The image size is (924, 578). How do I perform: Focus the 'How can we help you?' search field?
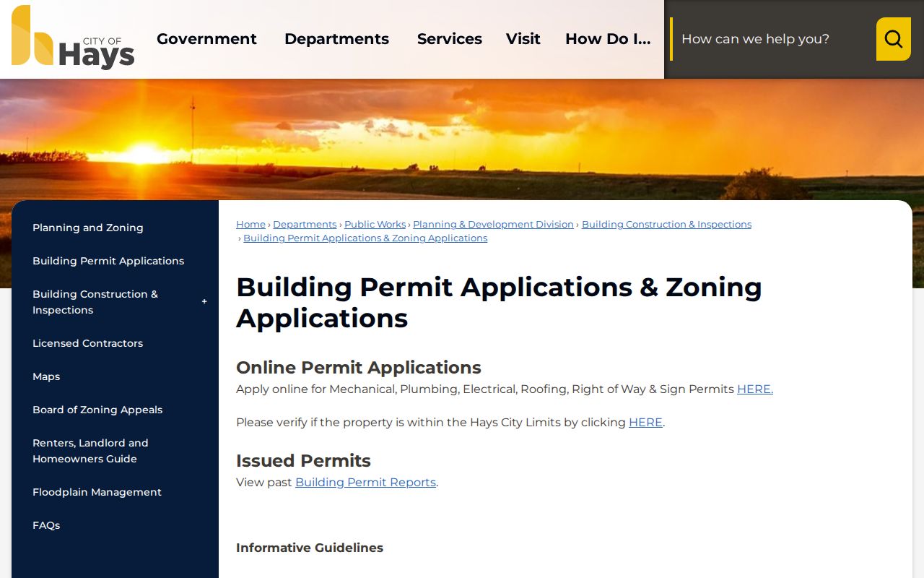point(772,39)
